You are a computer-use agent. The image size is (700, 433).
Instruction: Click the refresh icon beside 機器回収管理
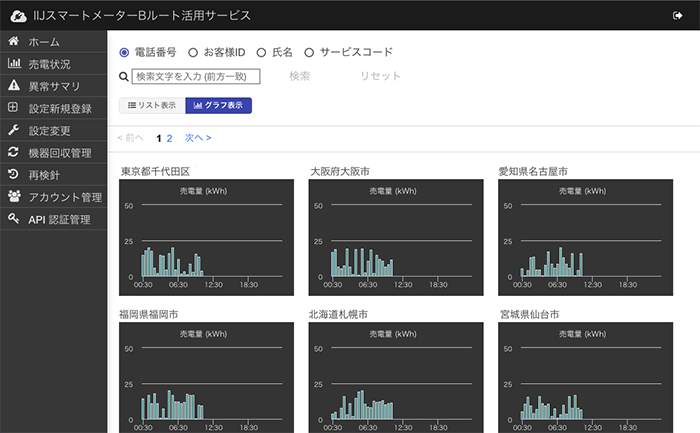pyautogui.click(x=14, y=152)
